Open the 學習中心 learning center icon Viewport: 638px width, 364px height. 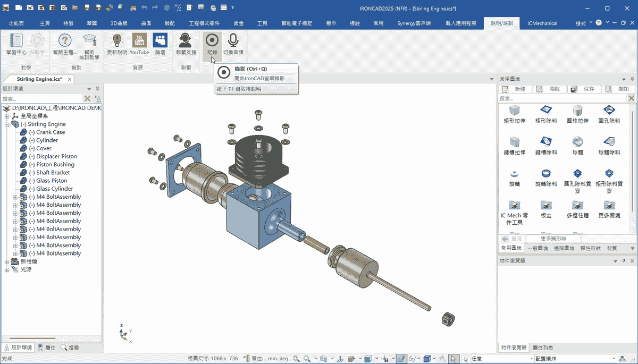pyautogui.click(x=16, y=40)
